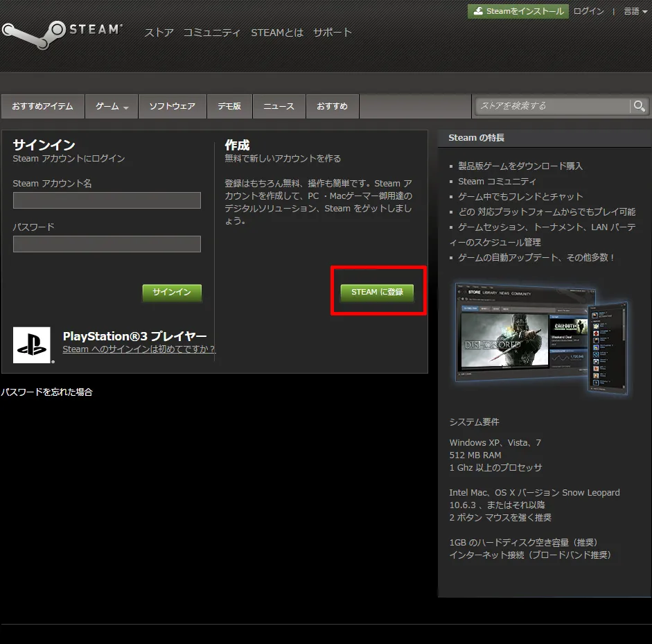Click the システム要件 heading text
Image resolution: width=652 pixels, height=644 pixels.
(x=474, y=422)
